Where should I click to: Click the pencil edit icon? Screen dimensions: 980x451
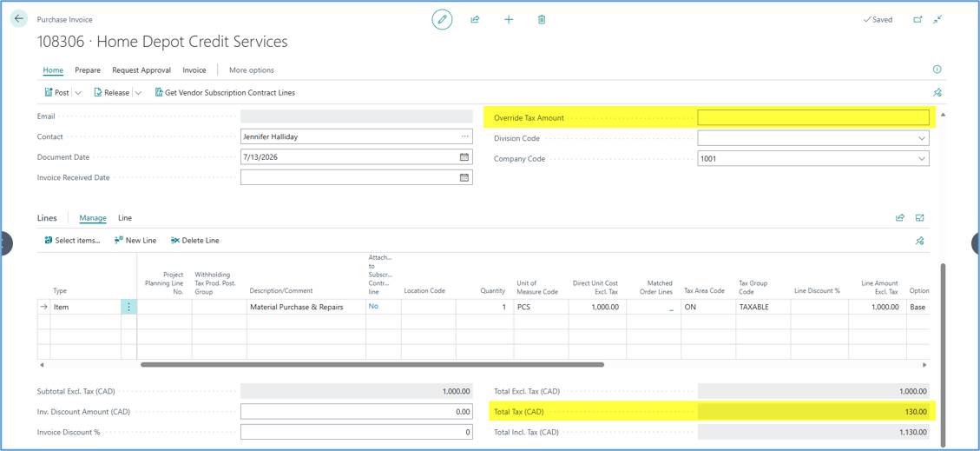pyautogui.click(x=442, y=19)
